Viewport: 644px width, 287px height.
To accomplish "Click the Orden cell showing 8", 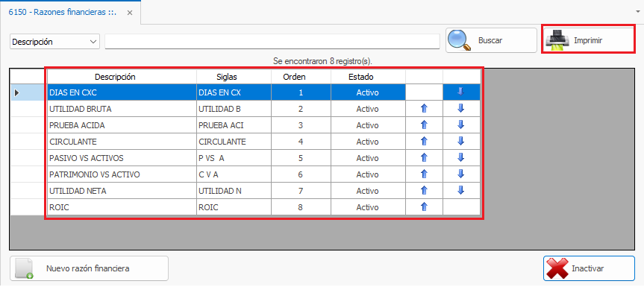I will tap(301, 207).
